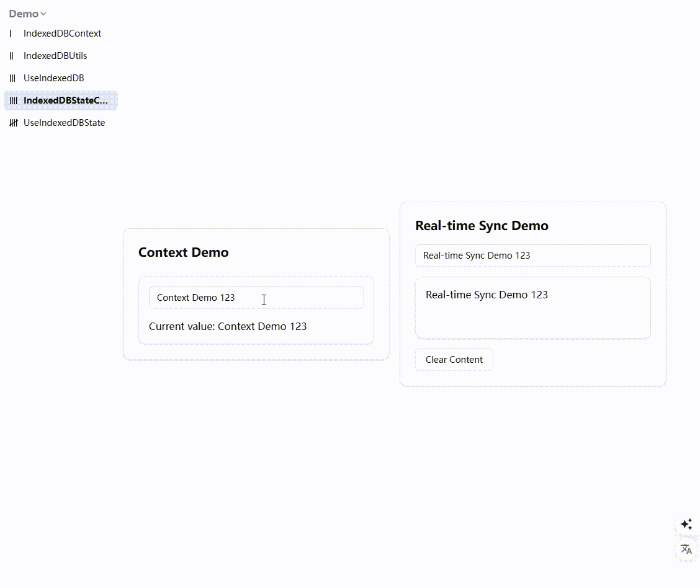The width and height of the screenshot is (700, 588).
Task: Open the IndexedDBContext menu item
Action: pyautogui.click(x=61, y=33)
